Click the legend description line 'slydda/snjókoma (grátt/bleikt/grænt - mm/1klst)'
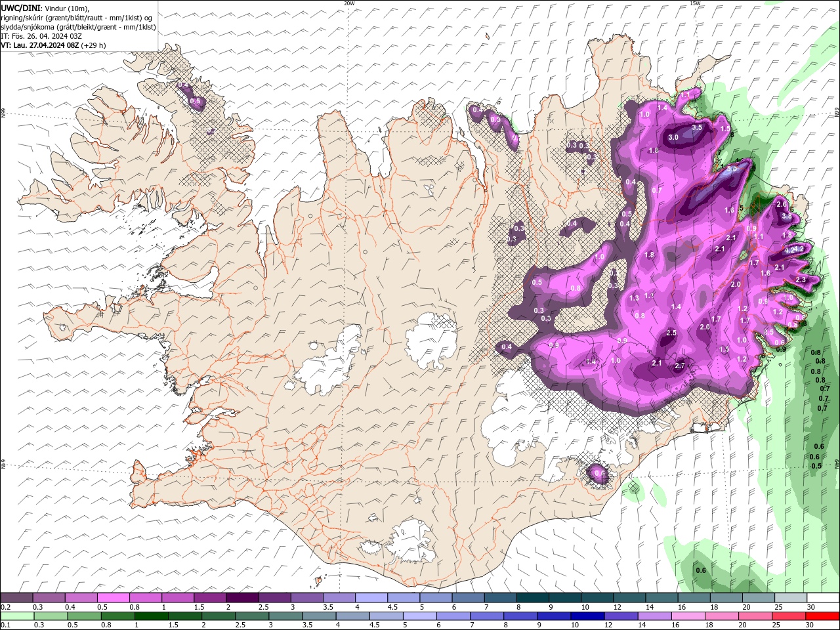840x630 pixels. pos(78,27)
